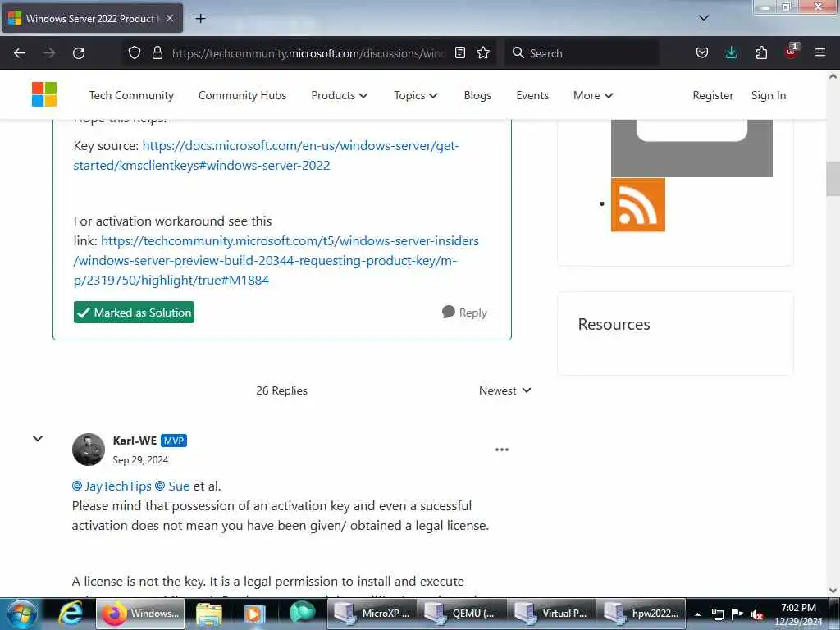840x630 pixels.
Task: Open uBlock extension icon with badge
Action: pyautogui.click(x=792, y=52)
